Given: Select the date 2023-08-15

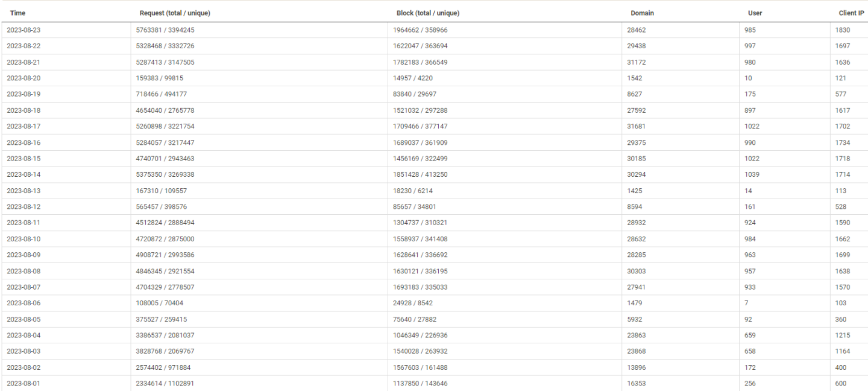Looking at the screenshot, I should (25, 158).
